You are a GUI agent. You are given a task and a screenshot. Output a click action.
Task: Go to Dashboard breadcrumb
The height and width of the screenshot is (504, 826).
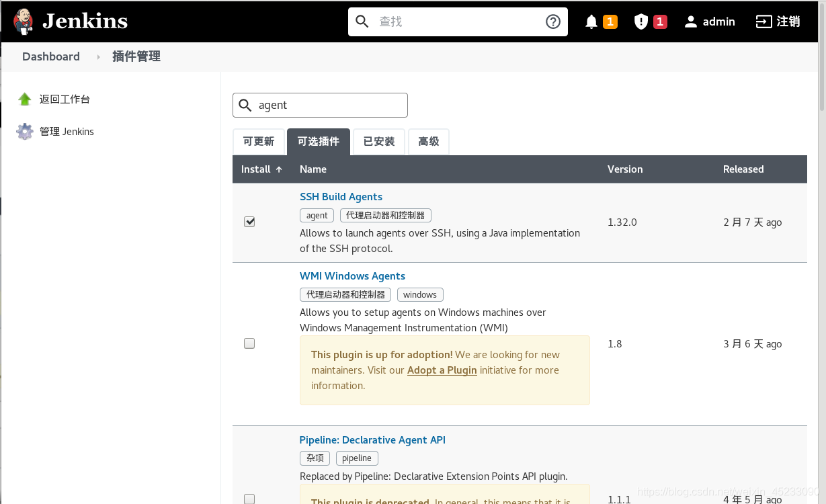tap(51, 56)
